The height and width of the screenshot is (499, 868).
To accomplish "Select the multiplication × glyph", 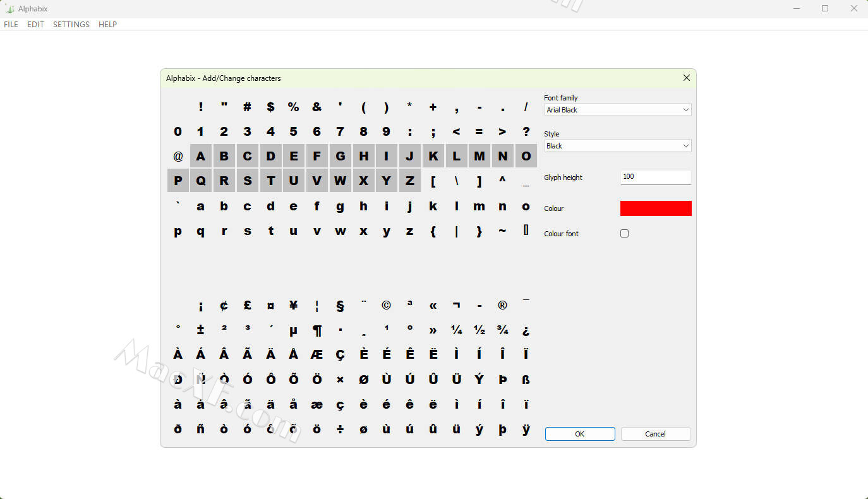I will 340,380.
